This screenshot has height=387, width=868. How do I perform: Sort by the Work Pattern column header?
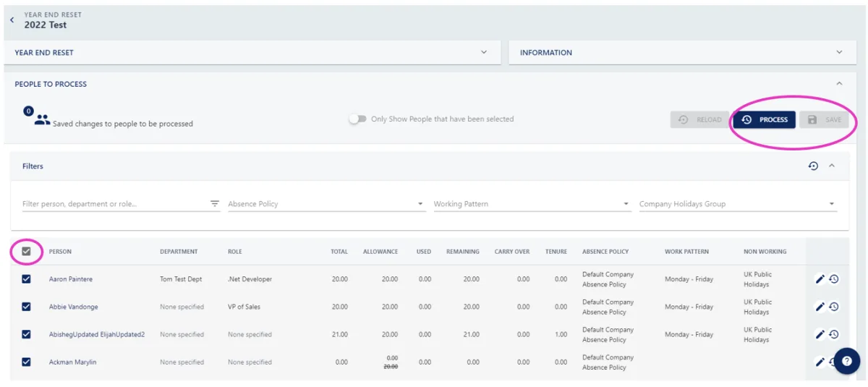(686, 252)
